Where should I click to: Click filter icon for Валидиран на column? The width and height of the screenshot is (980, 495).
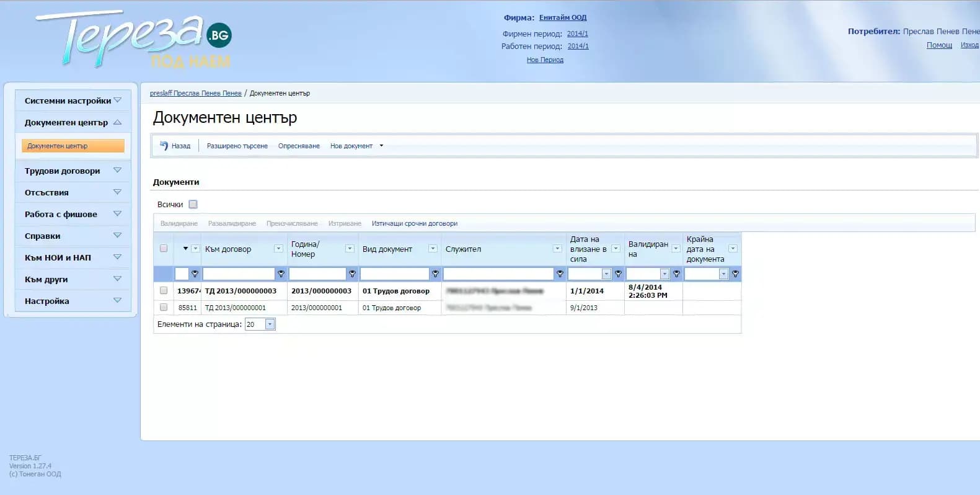(x=676, y=274)
